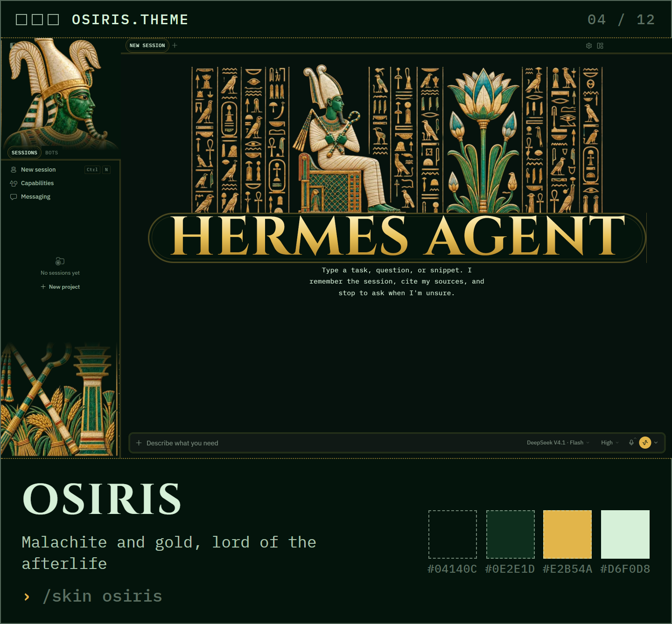Viewport: 672px width, 624px height.
Task: Click the #04140C hex label
Action: (x=452, y=569)
